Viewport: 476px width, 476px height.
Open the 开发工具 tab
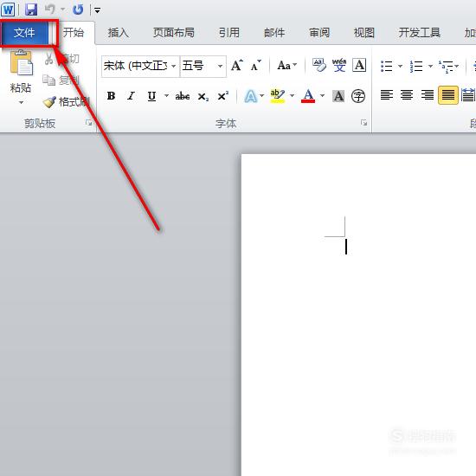(419, 33)
